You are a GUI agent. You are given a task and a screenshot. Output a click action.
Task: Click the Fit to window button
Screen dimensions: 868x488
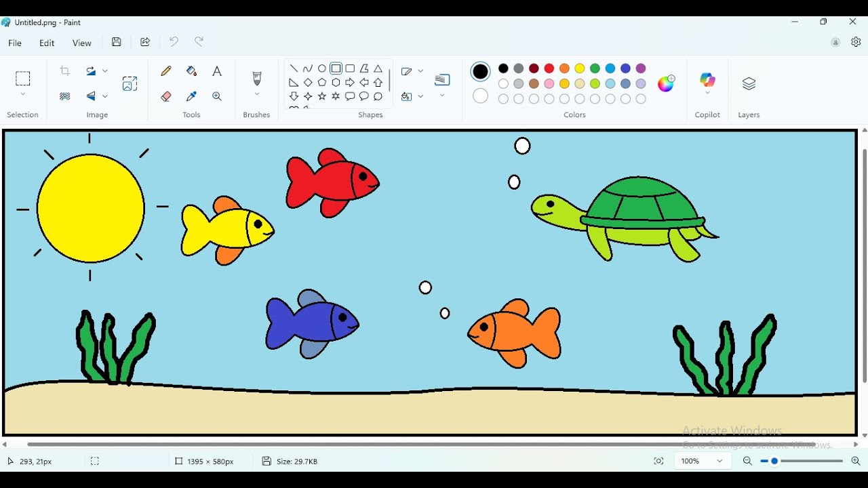point(658,462)
